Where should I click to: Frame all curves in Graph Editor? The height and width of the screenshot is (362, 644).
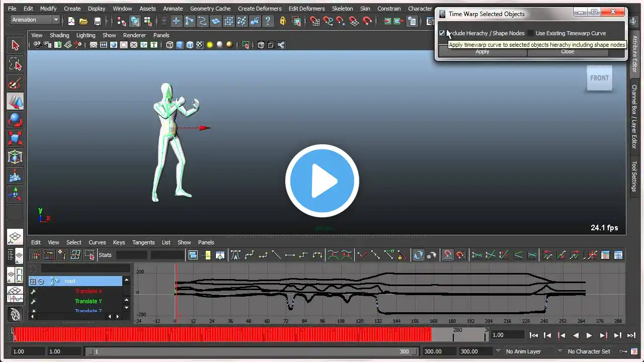pyautogui.click(x=193, y=255)
